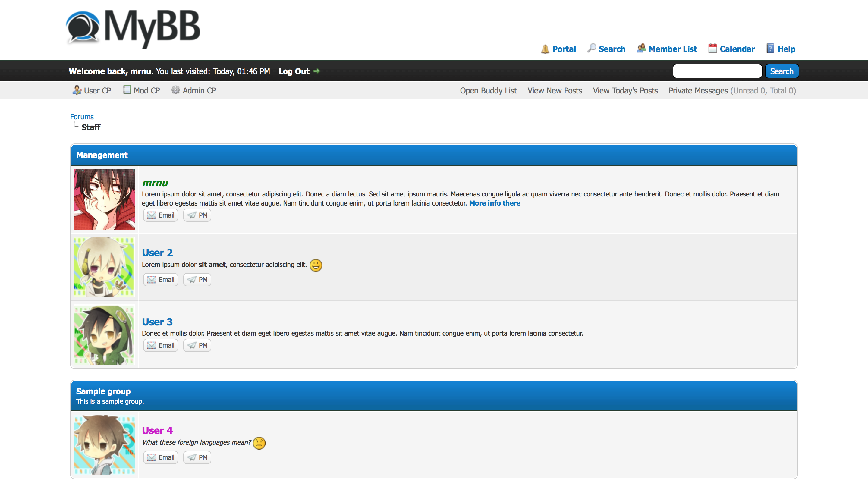Click the Member List people icon
The image size is (868, 496).
[x=641, y=49]
